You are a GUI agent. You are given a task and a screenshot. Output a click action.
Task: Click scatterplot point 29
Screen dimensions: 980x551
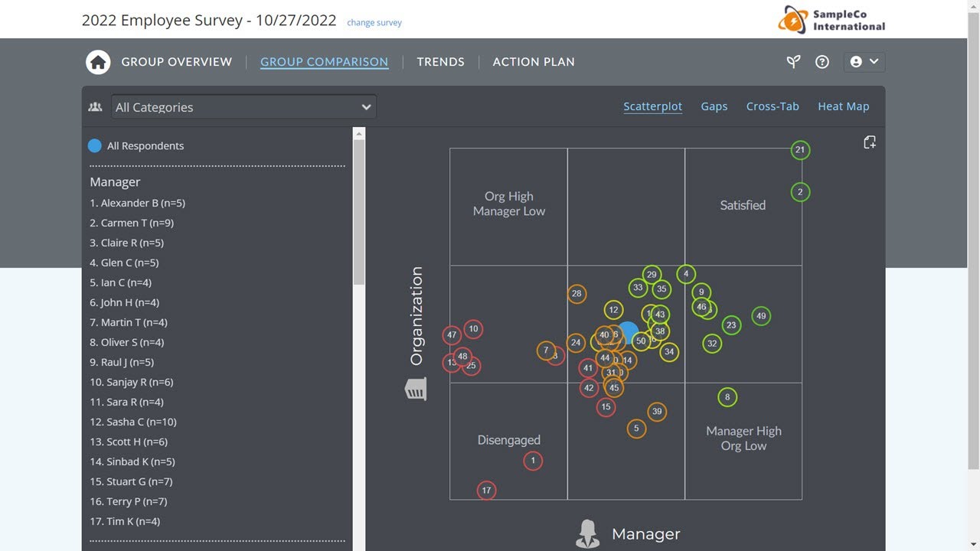652,275
